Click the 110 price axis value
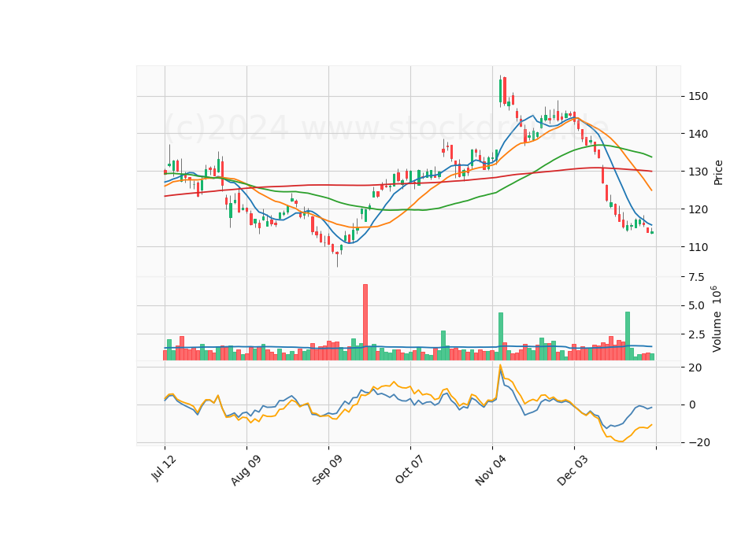 pyautogui.click(x=699, y=247)
